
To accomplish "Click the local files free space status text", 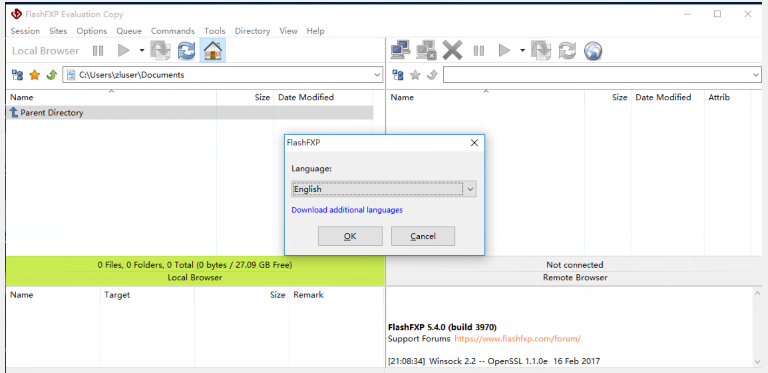I will (x=195, y=265).
